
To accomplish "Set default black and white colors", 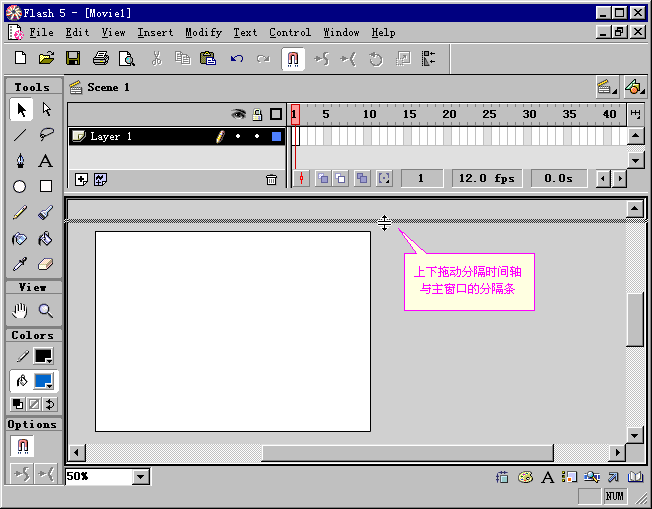I will (18, 404).
